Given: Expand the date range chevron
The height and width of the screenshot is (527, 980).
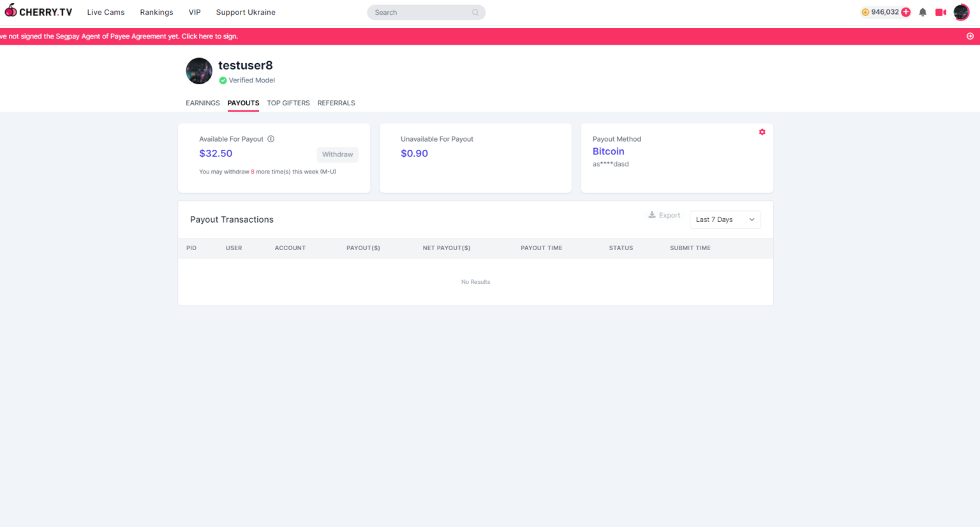Looking at the screenshot, I should tap(751, 219).
